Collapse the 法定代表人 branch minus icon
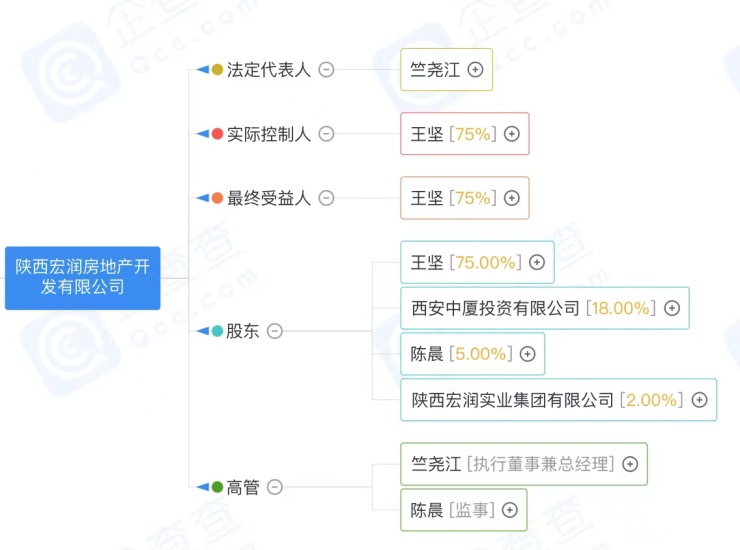The width and height of the screenshot is (740, 550). pyautogui.click(x=327, y=70)
